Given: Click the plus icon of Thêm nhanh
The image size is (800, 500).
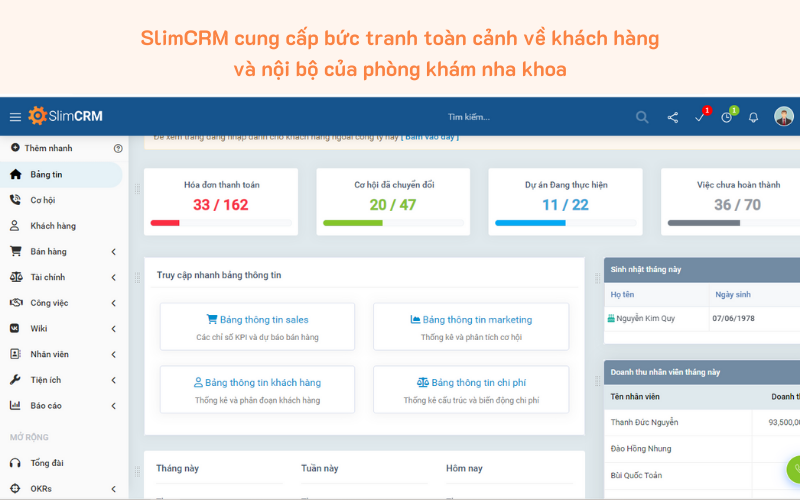Looking at the screenshot, I should click(x=15, y=147).
